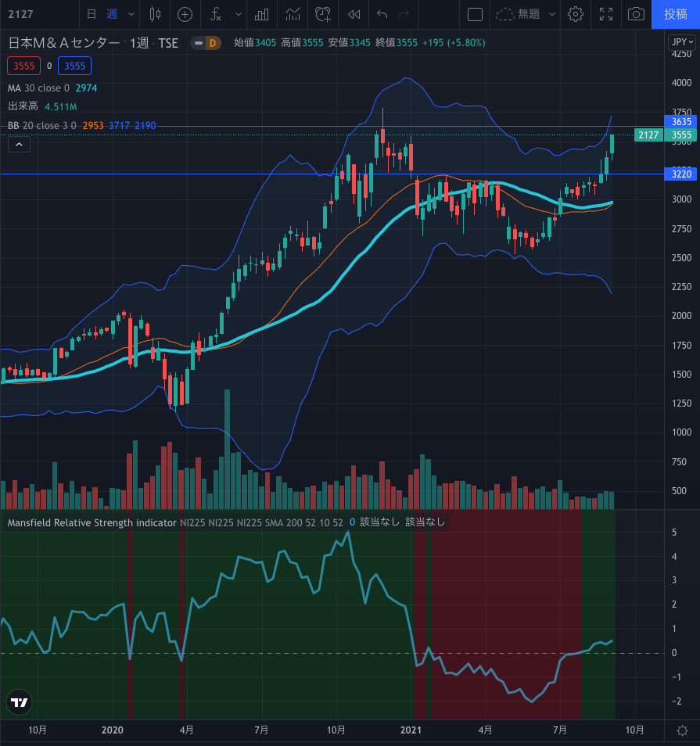700x746 pixels.
Task: Click the blue 投稿 publish button
Action: (676, 14)
